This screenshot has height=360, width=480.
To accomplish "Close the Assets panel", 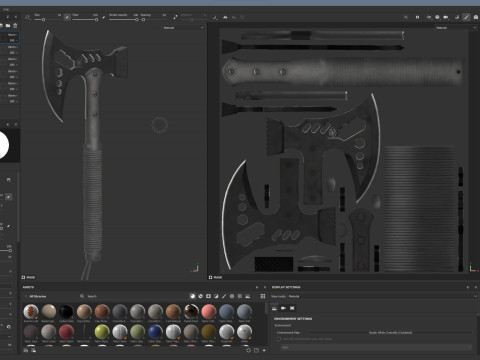I will pyautogui.click(x=265, y=287).
